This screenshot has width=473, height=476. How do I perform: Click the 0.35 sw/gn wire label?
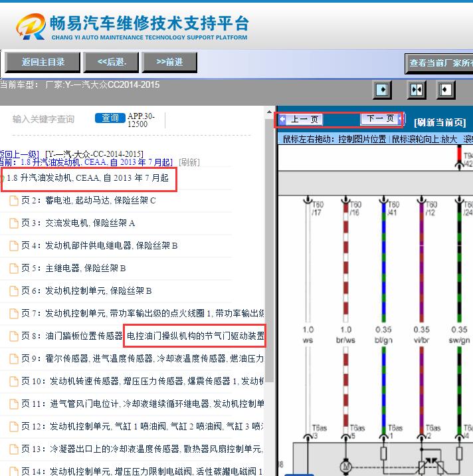(x=459, y=335)
